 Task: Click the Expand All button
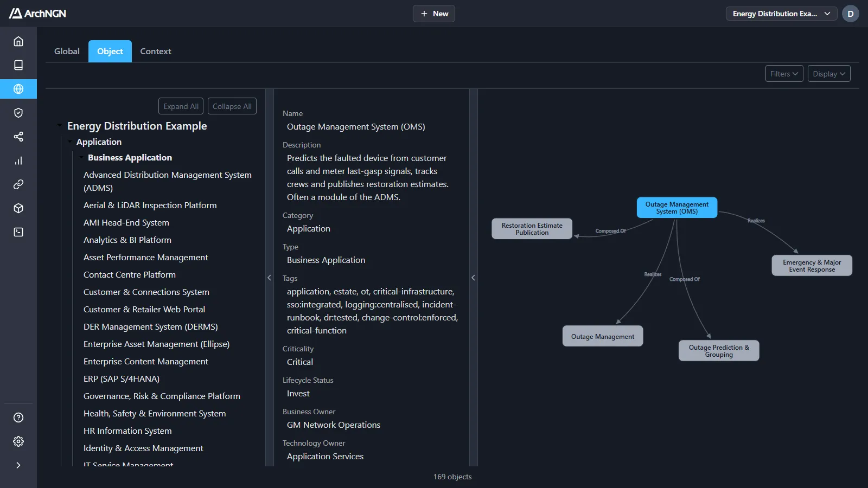coord(181,106)
